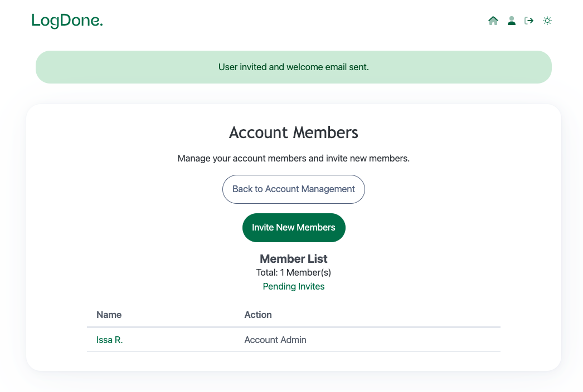Viewport: 583px width, 392px height.
Task: Go to the home page icon
Action: click(x=493, y=21)
